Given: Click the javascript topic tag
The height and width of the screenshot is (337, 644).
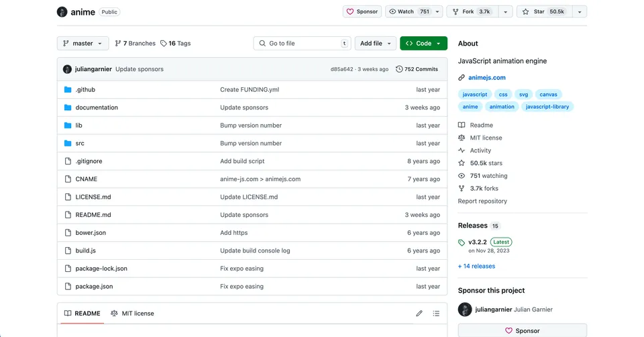Looking at the screenshot, I should 475,95.
